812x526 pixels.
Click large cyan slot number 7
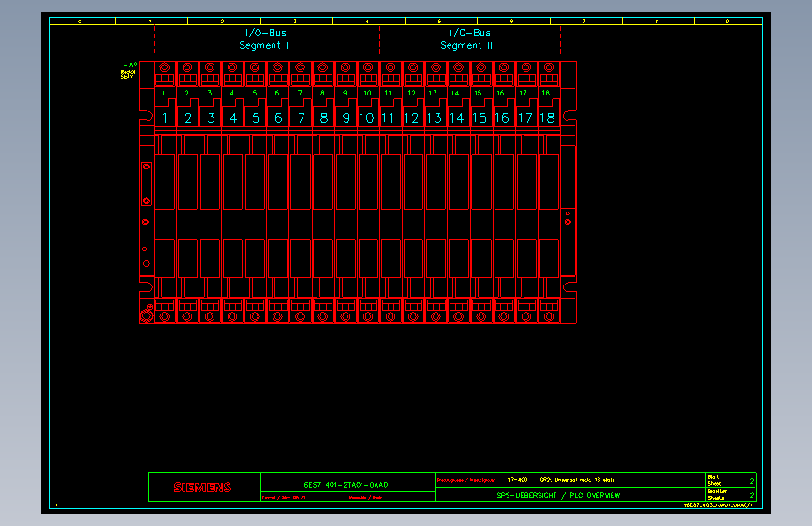coord(301,118)
